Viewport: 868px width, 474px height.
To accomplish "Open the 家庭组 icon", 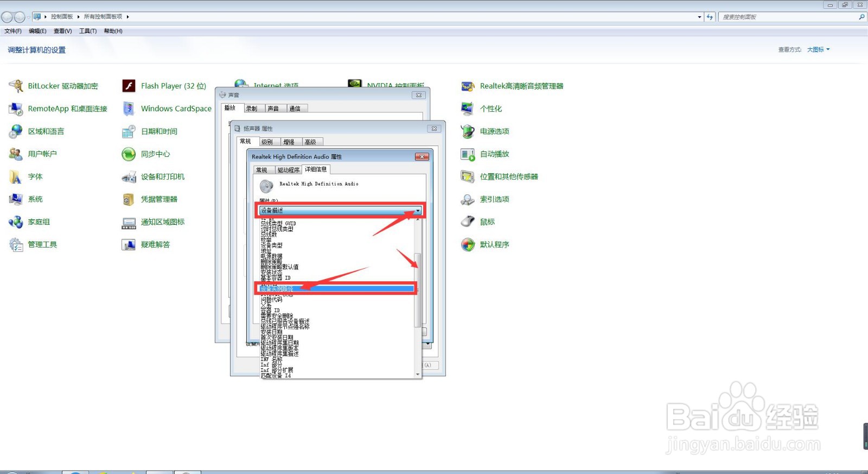I will pyautogui.click(x=16, y=222).
